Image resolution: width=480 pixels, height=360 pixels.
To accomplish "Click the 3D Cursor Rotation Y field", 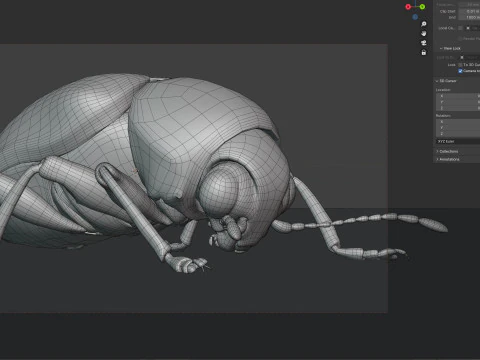I will [x=458, y=128].
